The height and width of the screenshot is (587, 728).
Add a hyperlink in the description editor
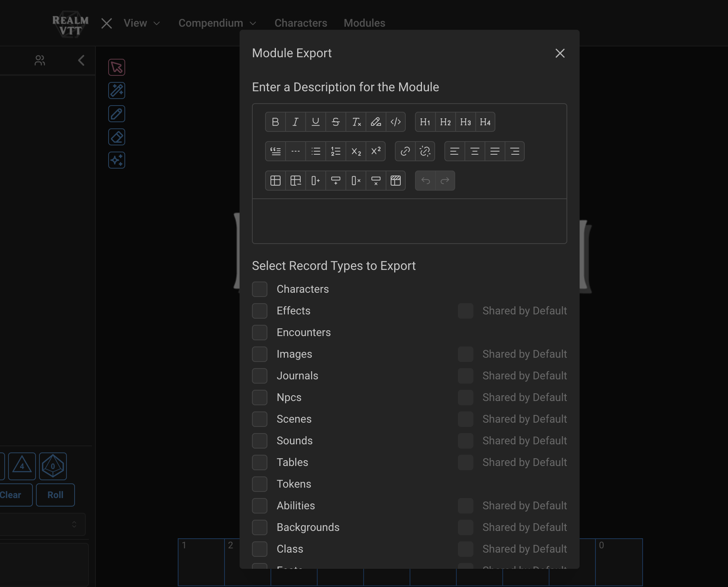(x=405, y=151)
